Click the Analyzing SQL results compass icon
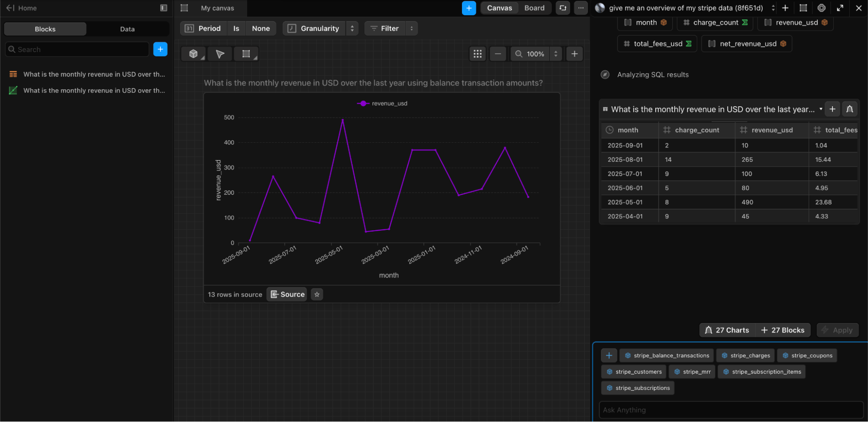 [605, 75]
